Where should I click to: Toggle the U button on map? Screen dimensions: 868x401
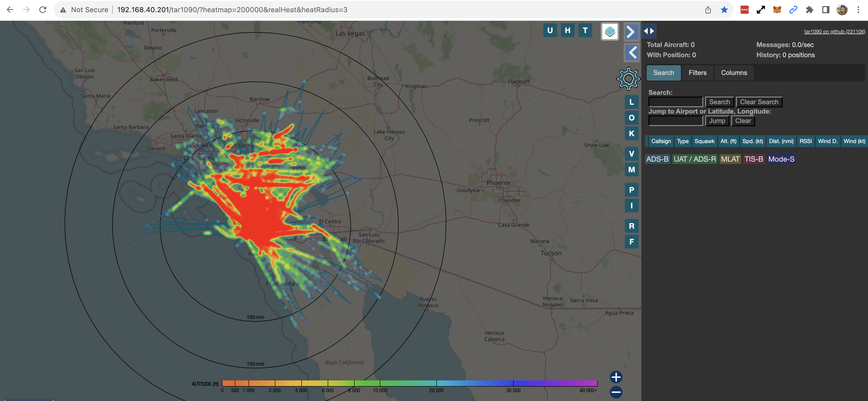point(550,30)
